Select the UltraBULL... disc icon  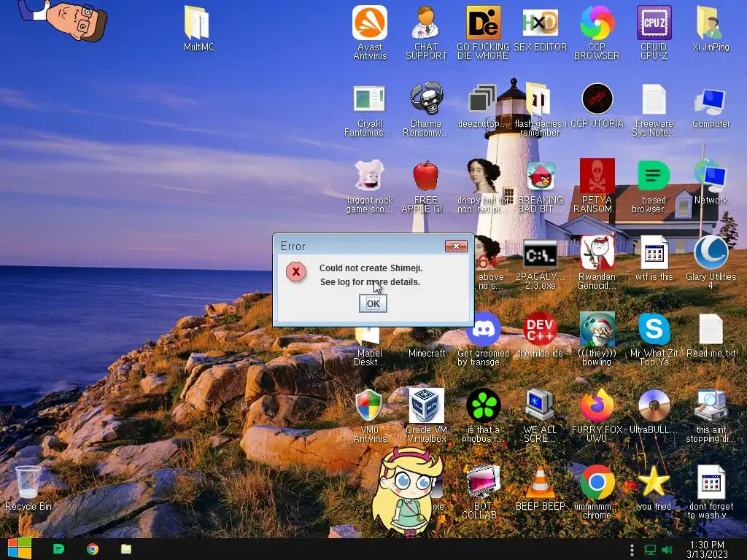tap(654, 405)
